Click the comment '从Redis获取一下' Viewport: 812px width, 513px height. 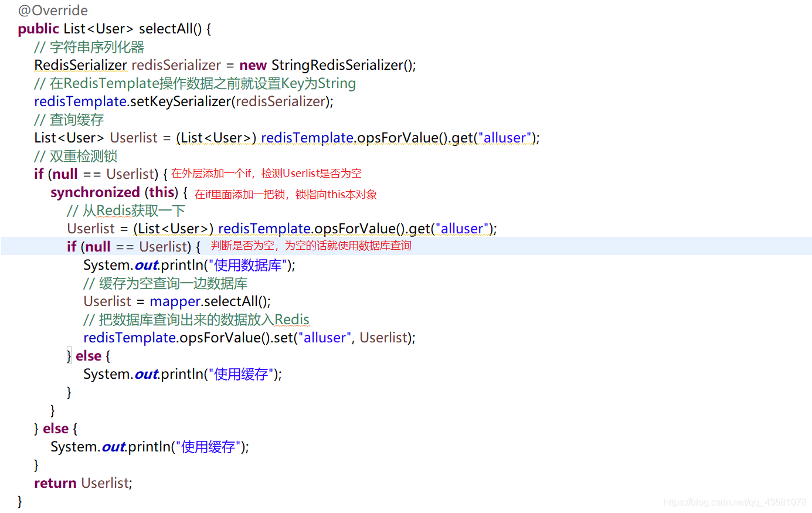click(x=126, y=210)
